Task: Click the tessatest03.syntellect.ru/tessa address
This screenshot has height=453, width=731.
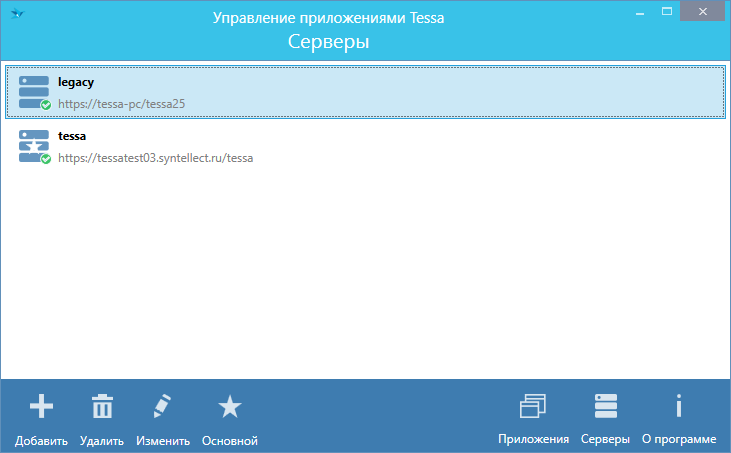Action: [x=155, y=157]
